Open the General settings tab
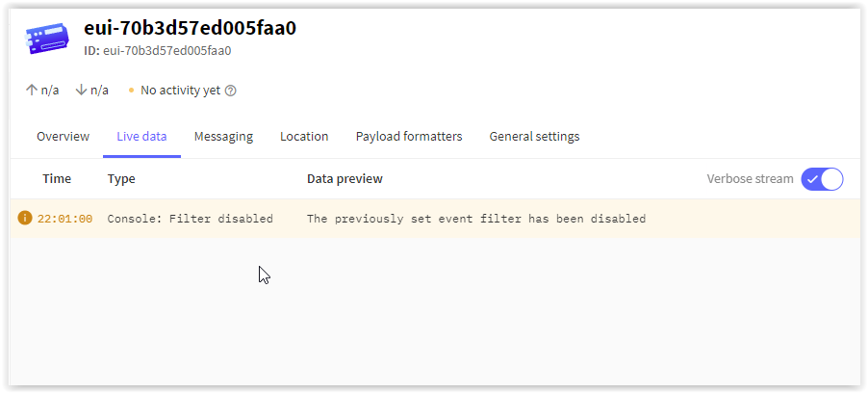Viewport: 868px width, 393px height. coord(534,137)
